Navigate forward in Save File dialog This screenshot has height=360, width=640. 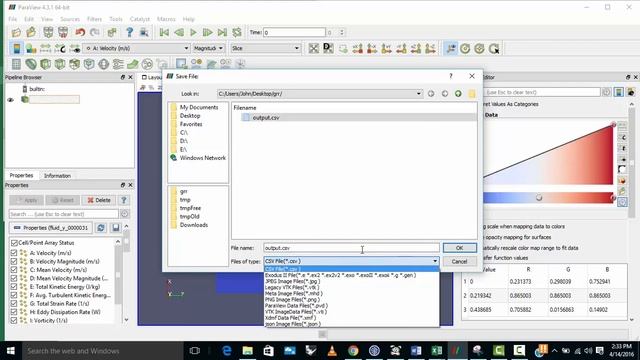[x=445, y=94]
